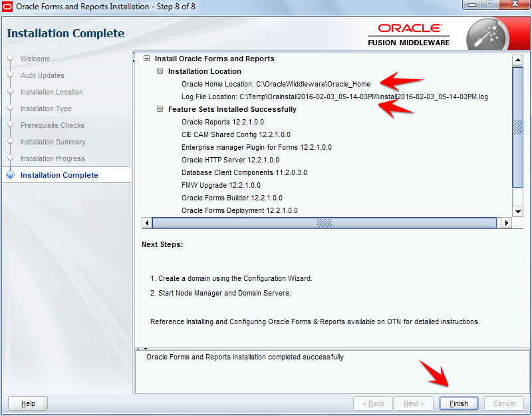The height and width of the screenshot is (416, 532).
Task: Click the Installation Location tree label
Action: point(205,71)
